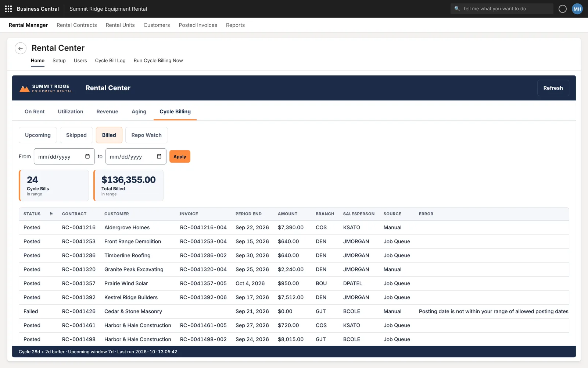The image size is (588, 368).
Task: Sort by the AMOUNT column header
Action: coord(287,214)
